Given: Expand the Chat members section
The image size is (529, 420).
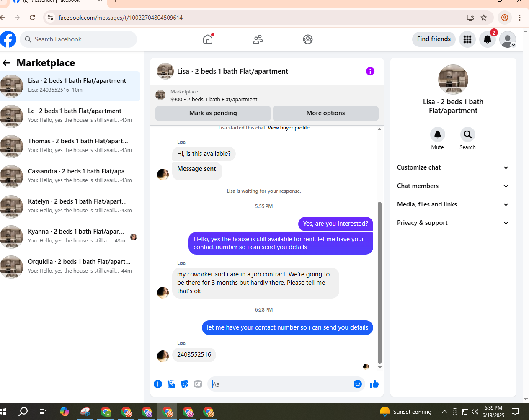Looking at the screenshot, I should (453, 186).
